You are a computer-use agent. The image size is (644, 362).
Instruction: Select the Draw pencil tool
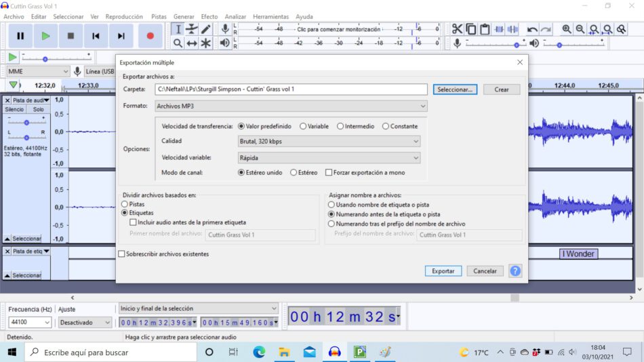tap(206, 29)
